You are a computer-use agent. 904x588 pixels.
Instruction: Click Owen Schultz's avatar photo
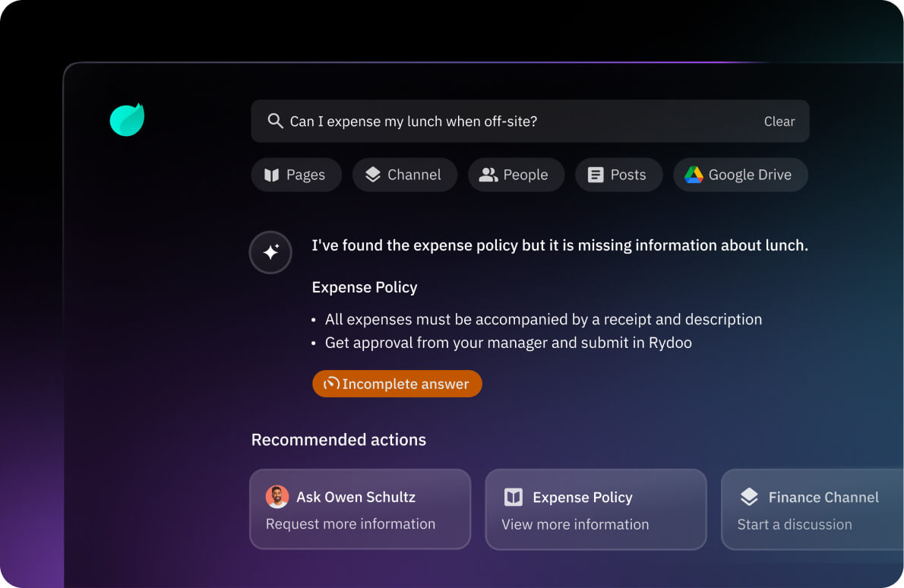coord(277,497)
